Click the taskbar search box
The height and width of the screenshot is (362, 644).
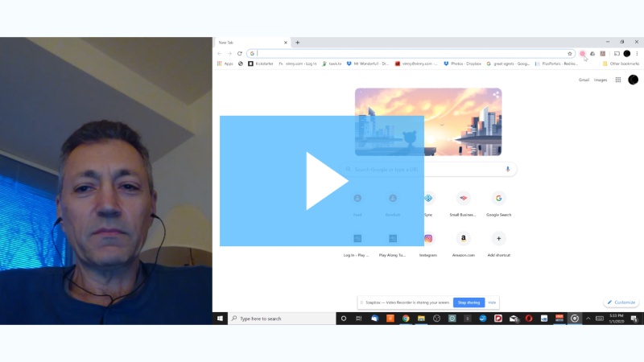click(283, 319)
